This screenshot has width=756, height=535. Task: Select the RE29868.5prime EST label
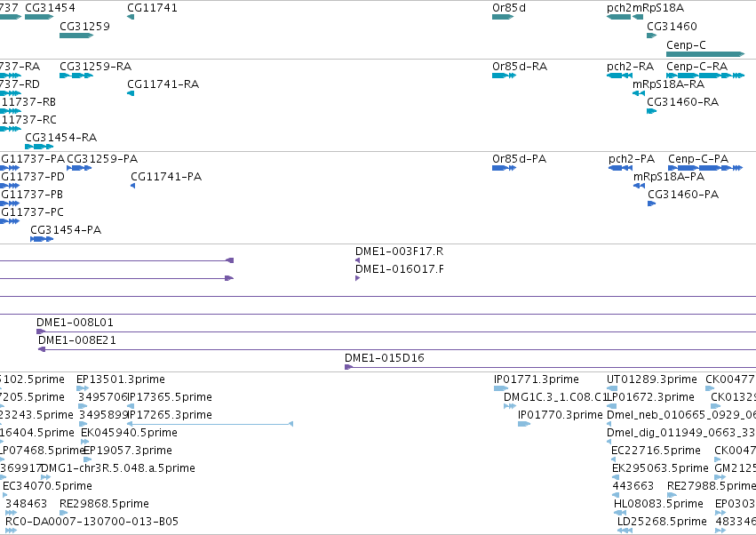point(104,504)
